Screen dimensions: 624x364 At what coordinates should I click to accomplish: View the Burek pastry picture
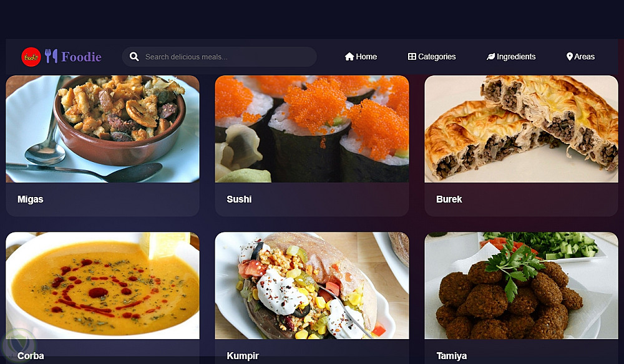pos(521,129)
